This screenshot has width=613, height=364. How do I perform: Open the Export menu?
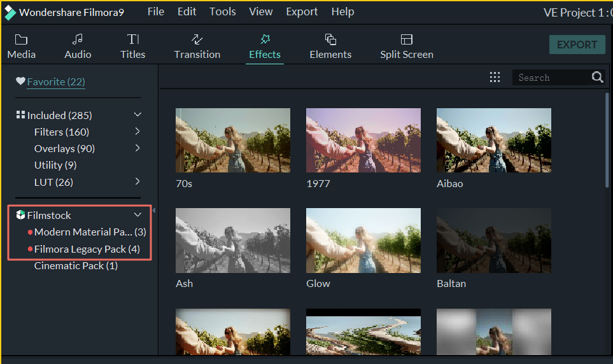coord(302,11)
